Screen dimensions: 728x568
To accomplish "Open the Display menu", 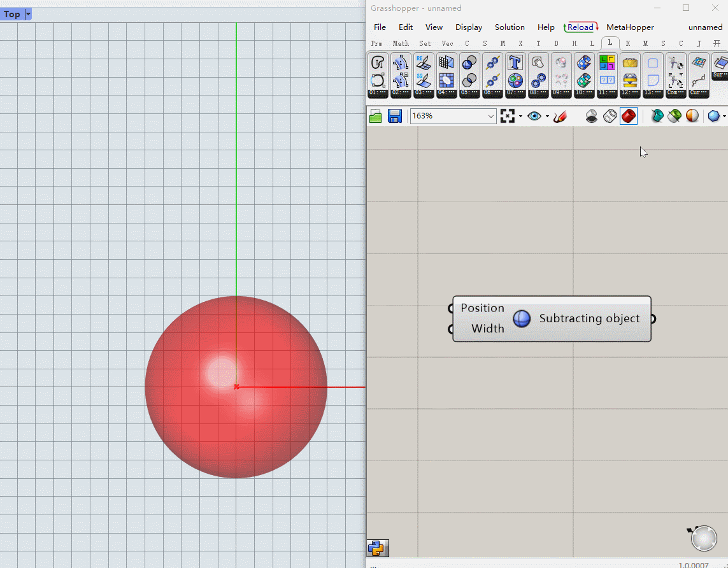I will click(469, 27).
